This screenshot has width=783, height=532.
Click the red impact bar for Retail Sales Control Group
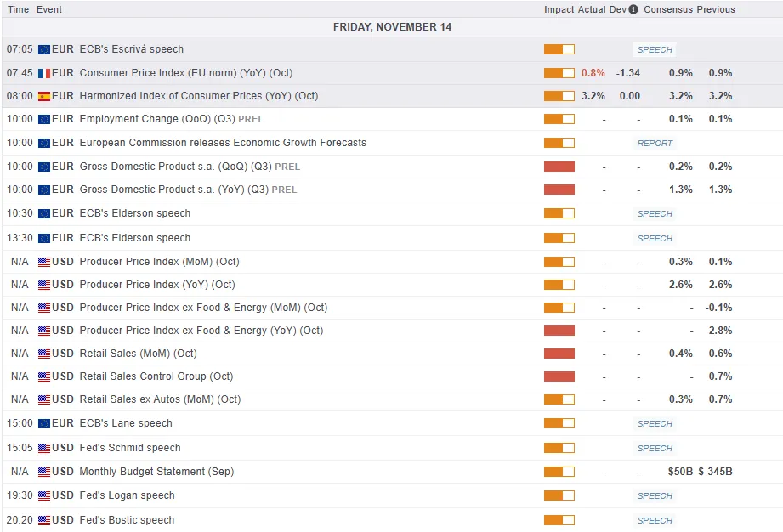559,376
